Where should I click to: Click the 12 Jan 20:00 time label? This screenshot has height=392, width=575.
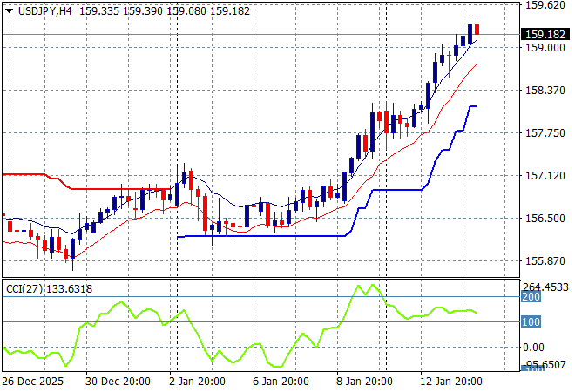tap(450, 382)
